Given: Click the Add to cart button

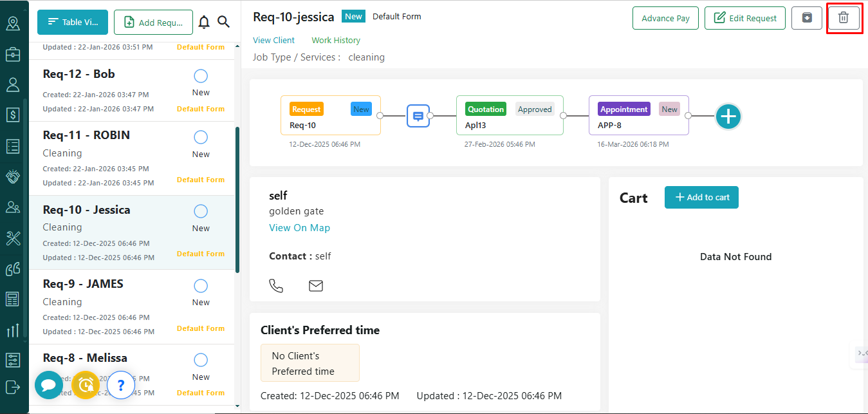Looking at the screenshot, I should point(701,198).
